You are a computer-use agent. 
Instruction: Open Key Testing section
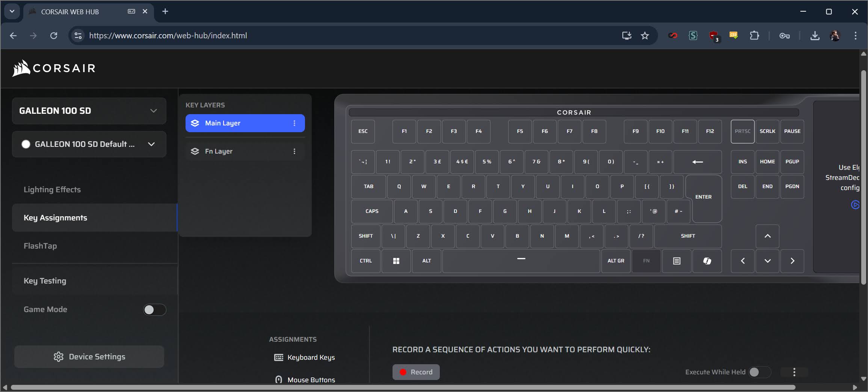click(x=95, y=281)
